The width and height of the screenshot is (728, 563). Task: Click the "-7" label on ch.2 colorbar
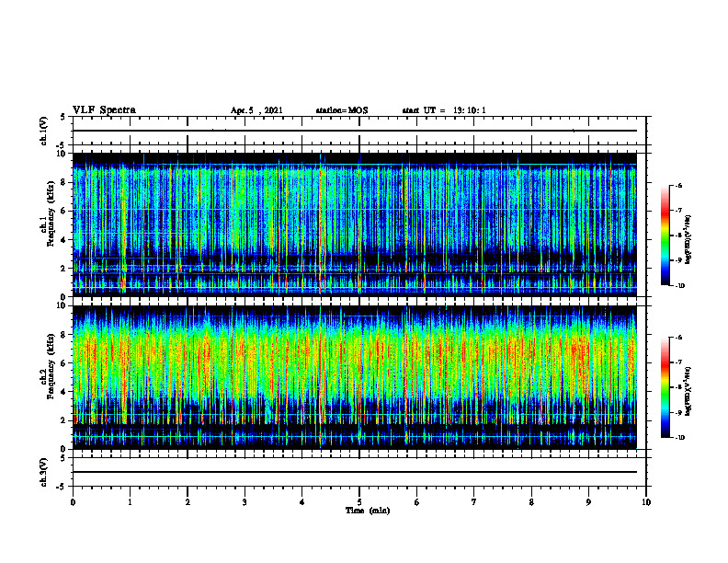(679, 362)
